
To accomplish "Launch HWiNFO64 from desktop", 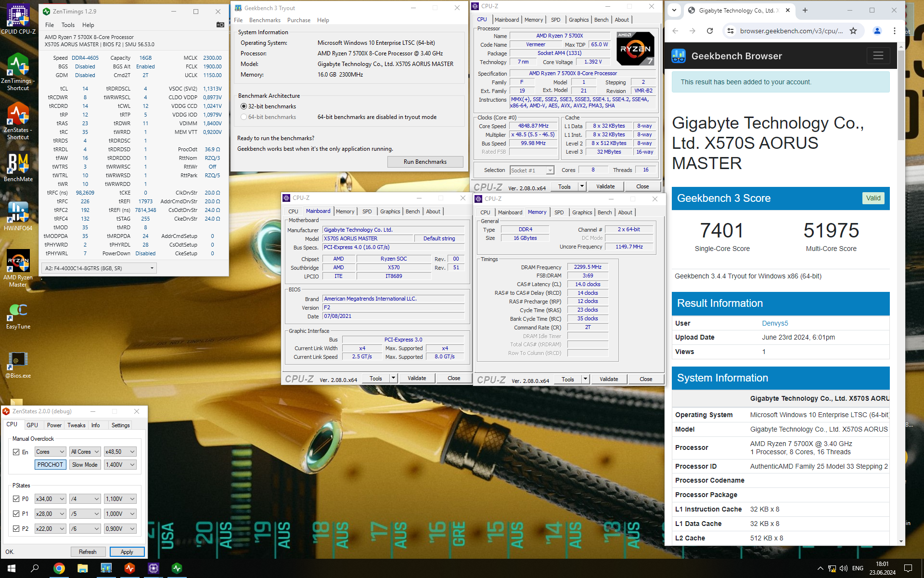I will tap(18, 217).
